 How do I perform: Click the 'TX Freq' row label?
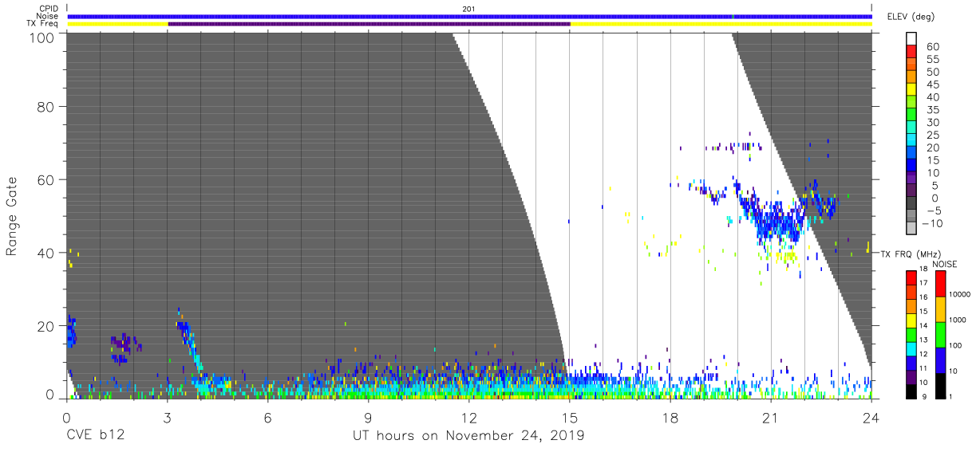pos(43,24)
